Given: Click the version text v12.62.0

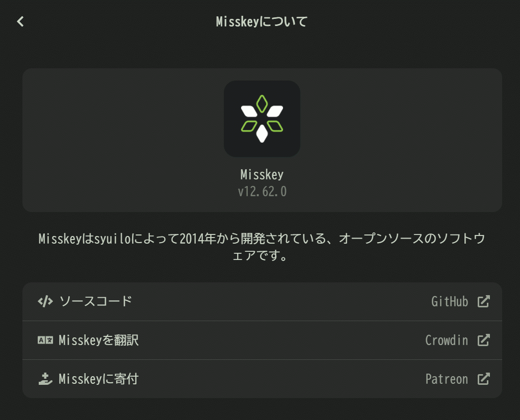Looking at the screenshot, I should pyautogui.click(x=262, y=192).
